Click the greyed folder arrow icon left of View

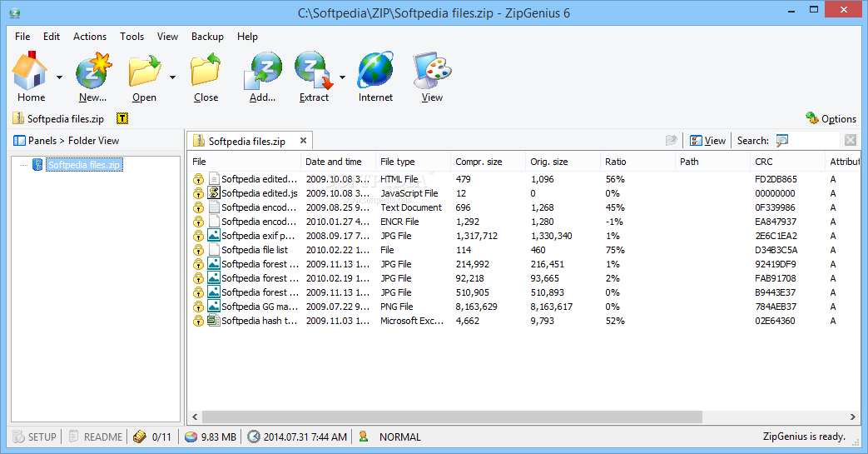pyautogui.click(x=672, y=141)
